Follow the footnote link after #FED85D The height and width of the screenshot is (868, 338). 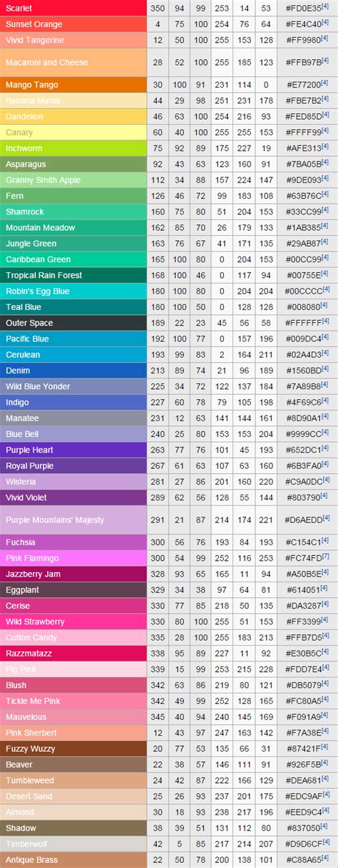[x=325, y=115]
